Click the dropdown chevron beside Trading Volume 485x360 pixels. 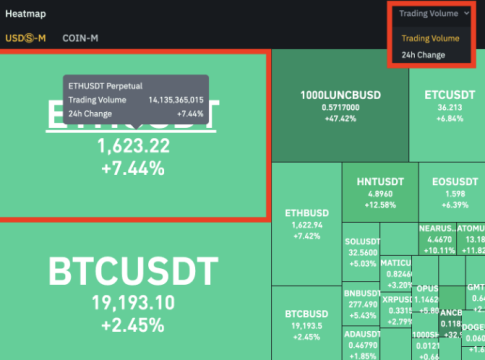click(x=466, y=13)
